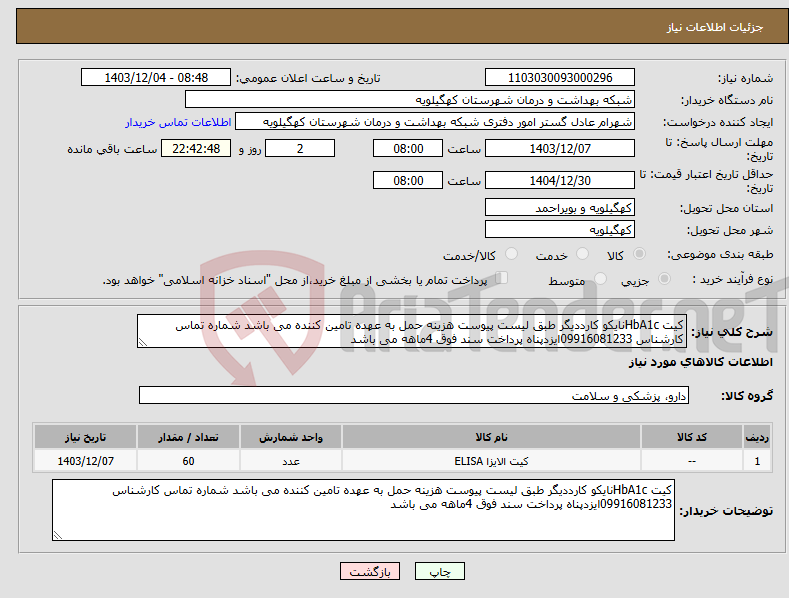Select the کالا/خدمت radio button
789x598 pixels.
point(511,254)
